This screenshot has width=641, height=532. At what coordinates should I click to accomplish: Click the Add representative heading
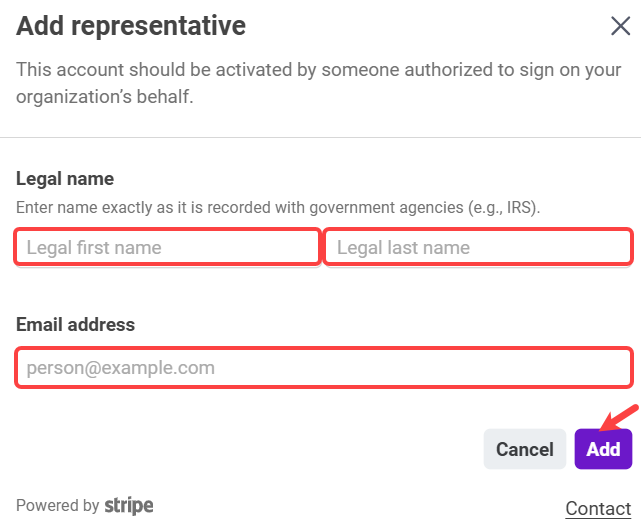point(131,26)
